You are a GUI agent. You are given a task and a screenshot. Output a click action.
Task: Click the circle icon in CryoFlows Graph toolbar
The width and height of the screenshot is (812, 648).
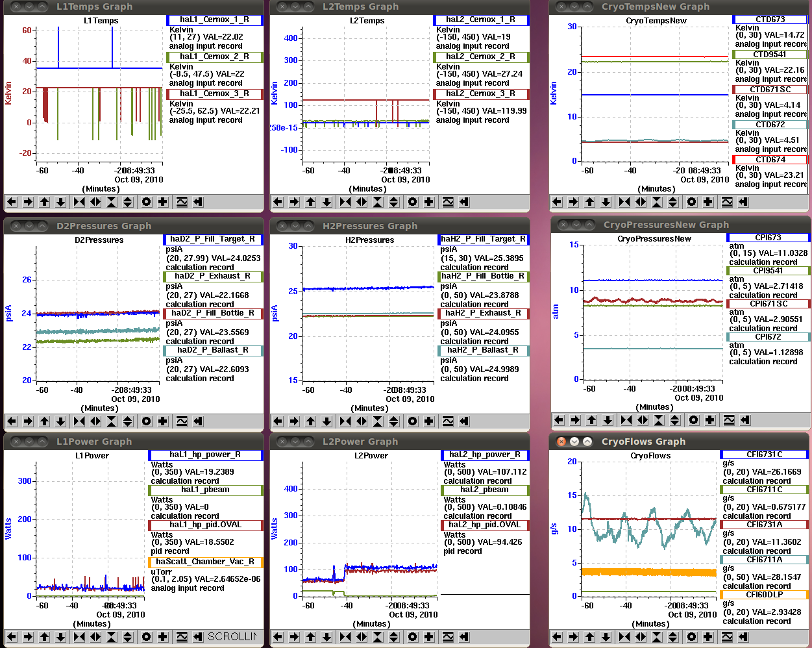[x=692, y=637]
